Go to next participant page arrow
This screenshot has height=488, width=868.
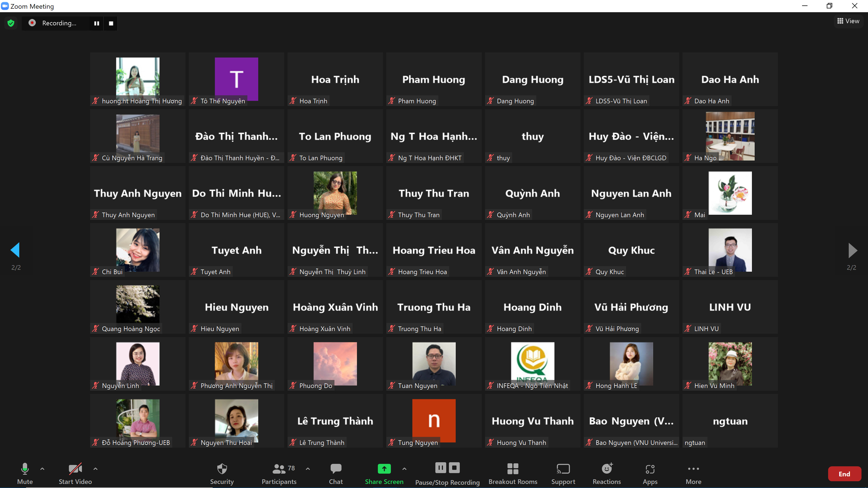pyautogui.click(x=853, y=250)
